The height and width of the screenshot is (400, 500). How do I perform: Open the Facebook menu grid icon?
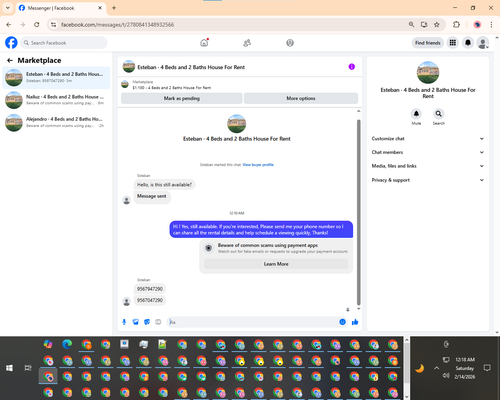(453, 43)
